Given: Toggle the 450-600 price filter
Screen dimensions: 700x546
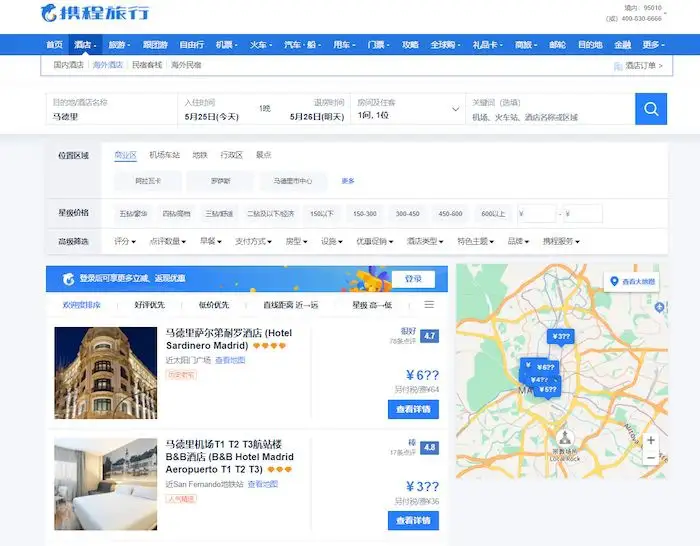Looking at the screenshot, I should pyautogui.click(x=450, y=214).
